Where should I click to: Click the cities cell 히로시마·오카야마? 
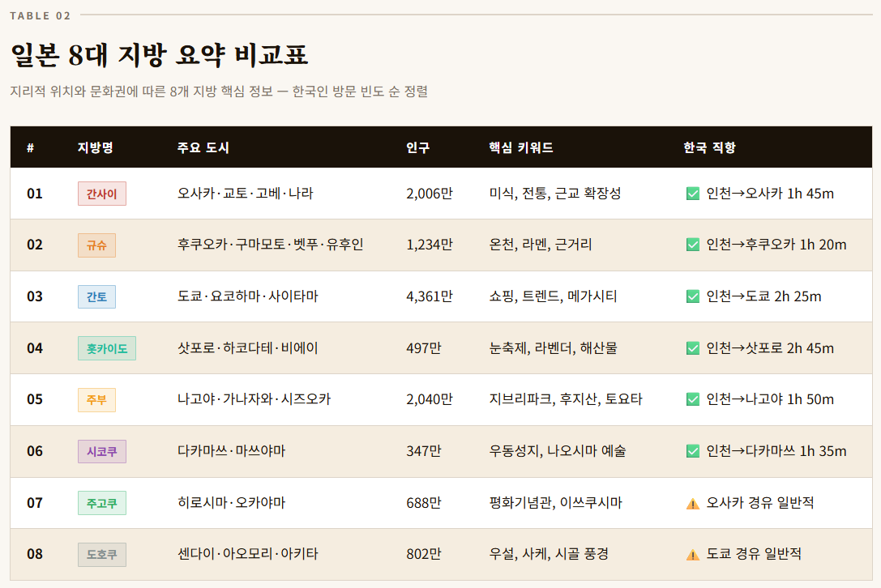[232, 502]
